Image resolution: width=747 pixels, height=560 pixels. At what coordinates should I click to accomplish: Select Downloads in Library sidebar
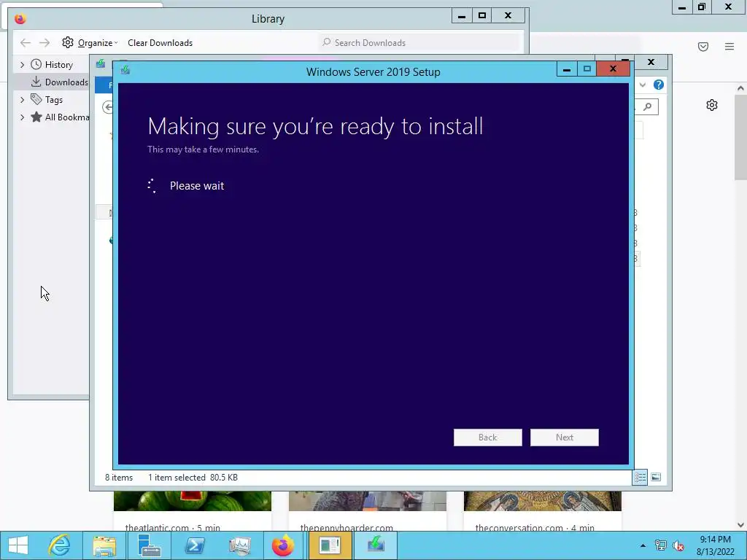click(60, 82)
